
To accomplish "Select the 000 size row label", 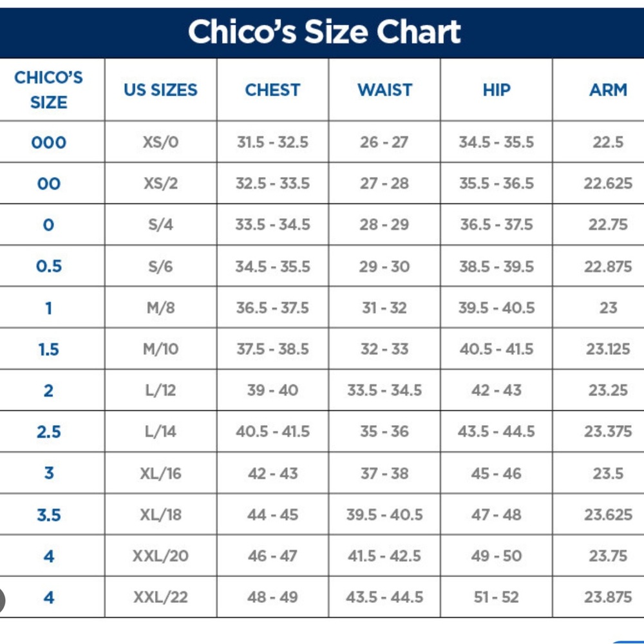I will pos(48,142).
